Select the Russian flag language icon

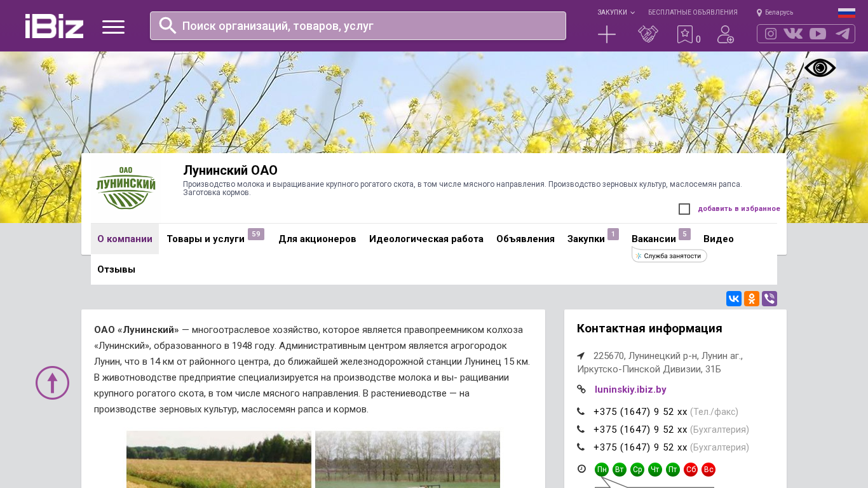click(x=846, y=13)
